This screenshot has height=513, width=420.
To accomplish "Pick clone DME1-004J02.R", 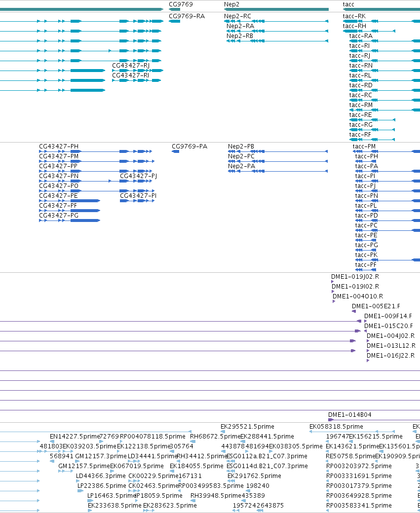I will coord(390,336).
